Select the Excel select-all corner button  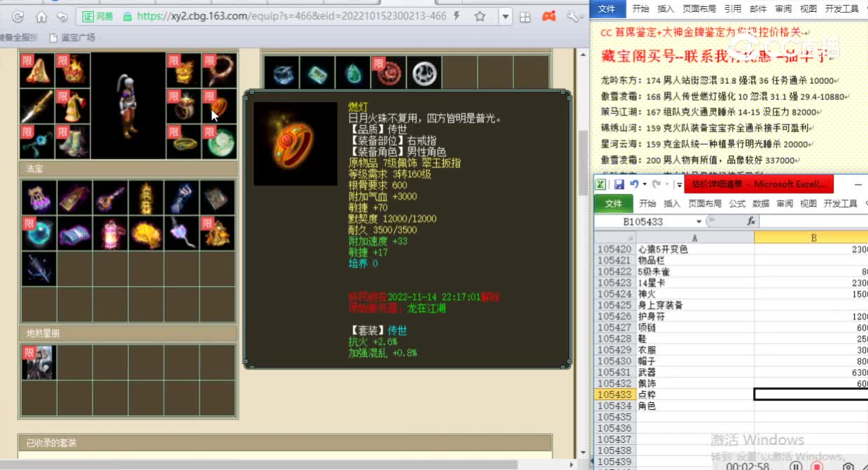coord(615,238)
